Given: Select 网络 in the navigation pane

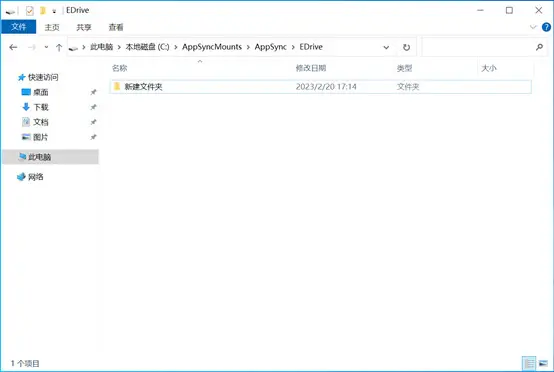Looking at the screenshot, I should tap(36, 177).
